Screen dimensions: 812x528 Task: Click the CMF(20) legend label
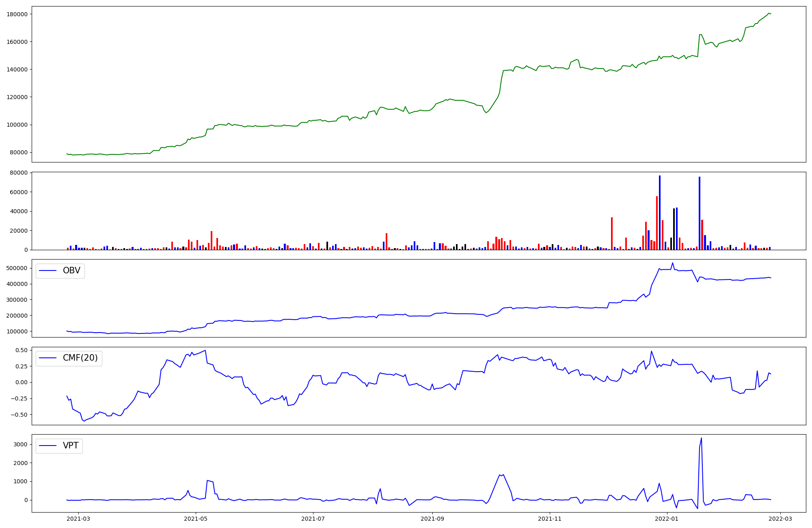coord(80,358)
